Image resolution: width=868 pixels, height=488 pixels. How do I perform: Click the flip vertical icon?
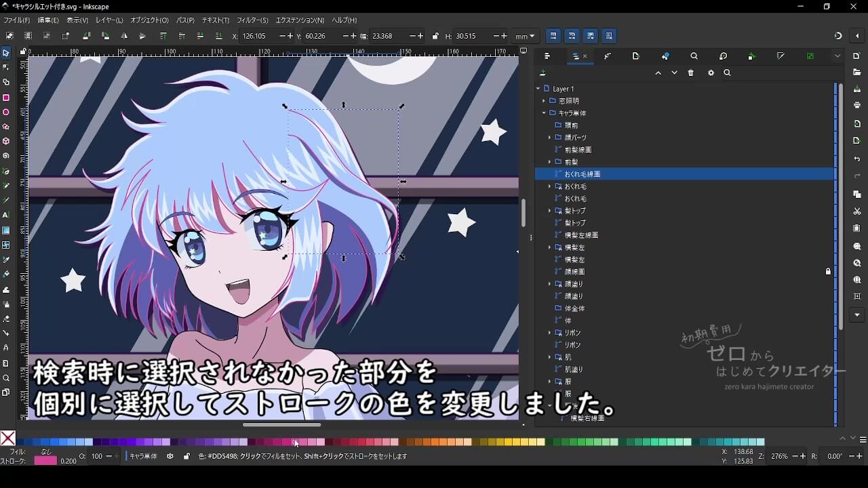point(142,36)
